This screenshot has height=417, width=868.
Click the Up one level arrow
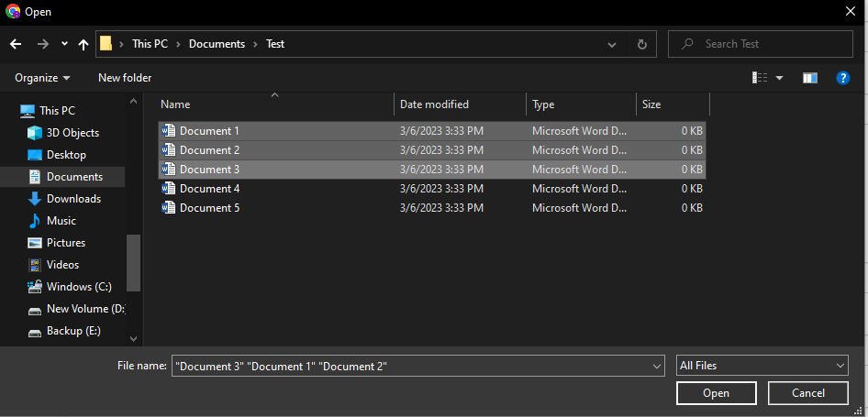[x=83, y=44]
